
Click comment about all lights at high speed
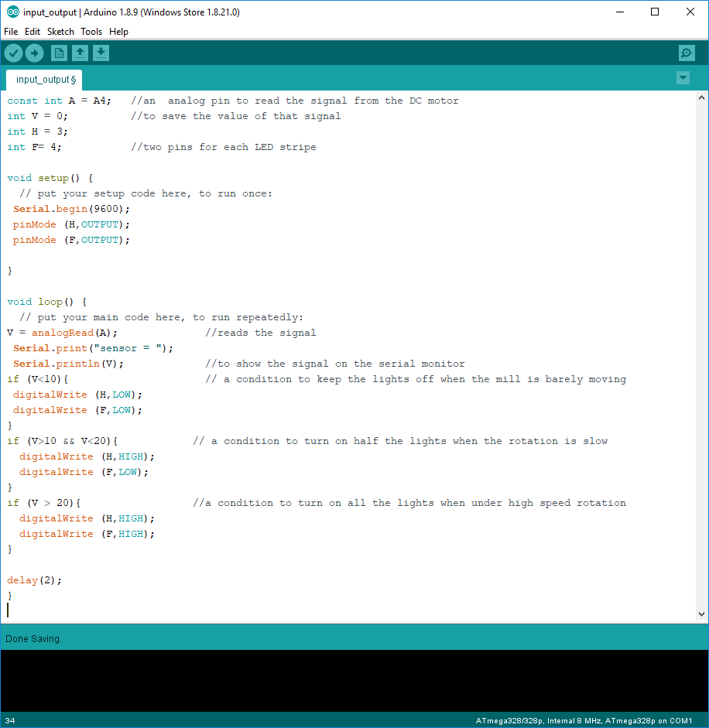pos(409,503)
